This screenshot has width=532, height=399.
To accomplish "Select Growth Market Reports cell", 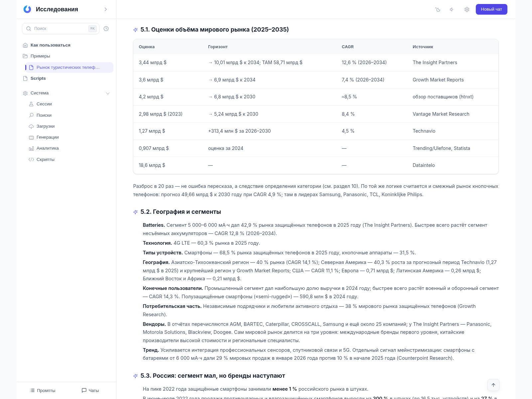I will [438, 80].
